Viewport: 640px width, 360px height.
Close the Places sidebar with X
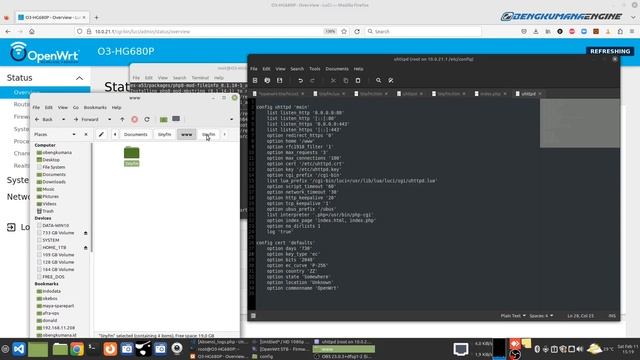86,134
